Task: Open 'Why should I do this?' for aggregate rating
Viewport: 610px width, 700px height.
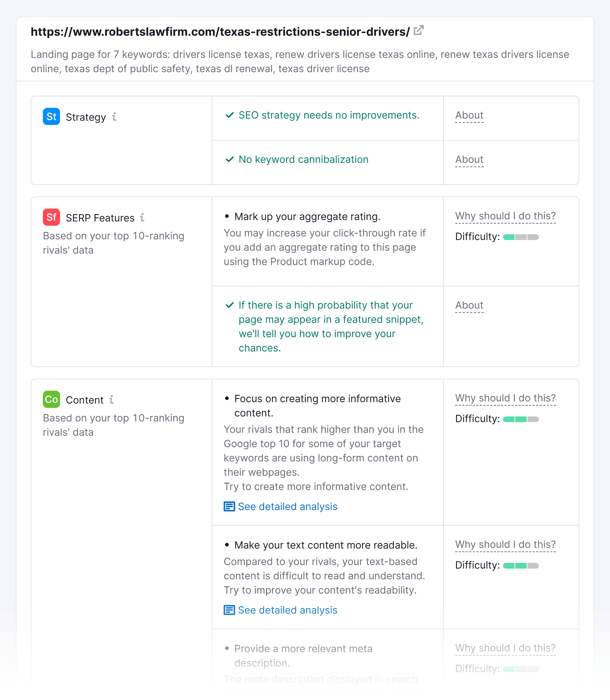Action: click(505, 215)
